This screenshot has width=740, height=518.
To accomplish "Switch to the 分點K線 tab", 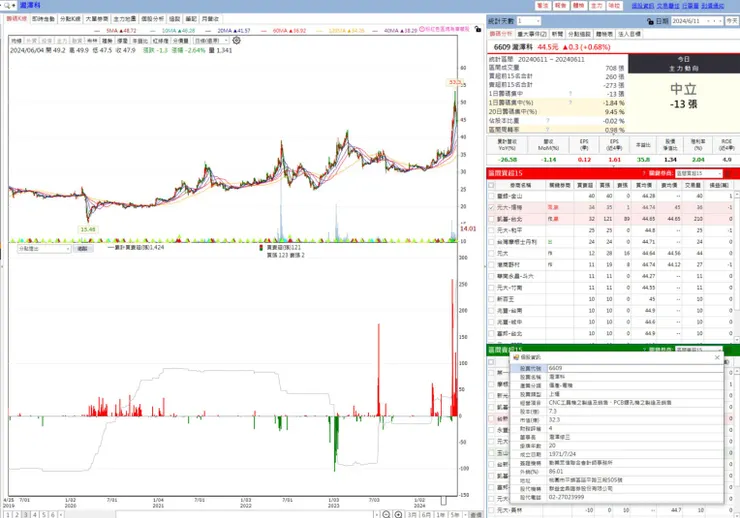I will (70, 19).
